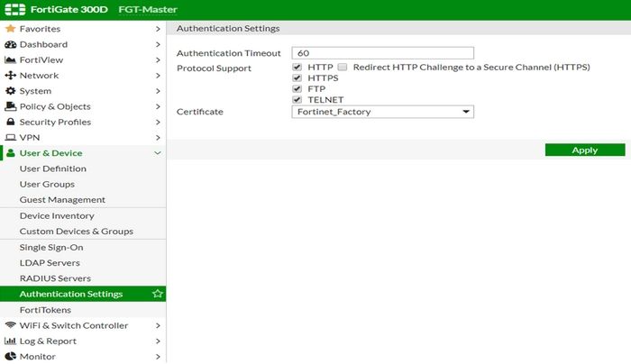Click the WiFi & Switch Controller icon
The image size is (631, 364).
tap(11, 325)
